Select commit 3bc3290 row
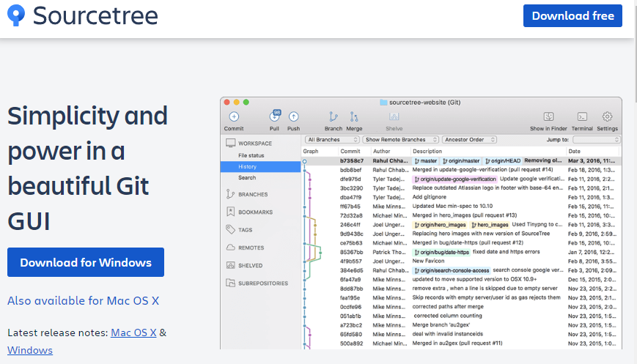637x364 pixels. 461,188
